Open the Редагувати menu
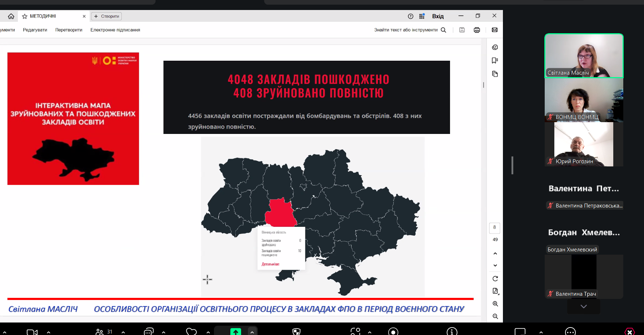The image size is (644, 335). pos(35,30)
